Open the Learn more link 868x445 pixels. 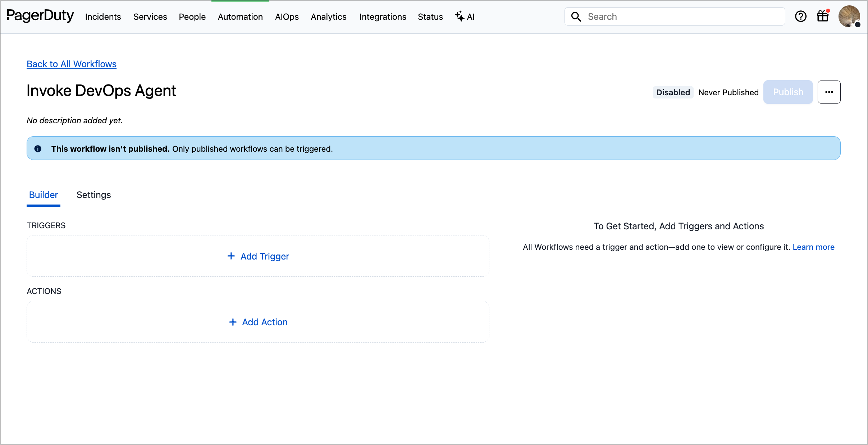(x=813, y=247)
